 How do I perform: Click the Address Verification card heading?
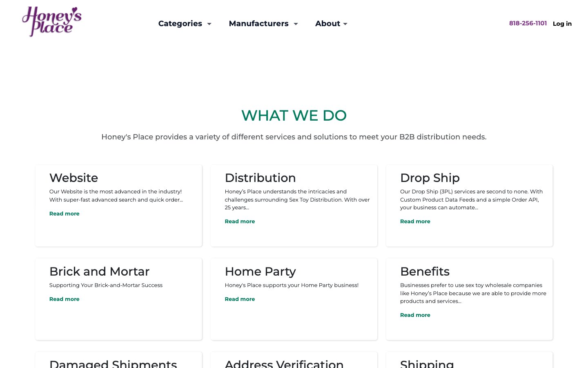tap(284, 364)
